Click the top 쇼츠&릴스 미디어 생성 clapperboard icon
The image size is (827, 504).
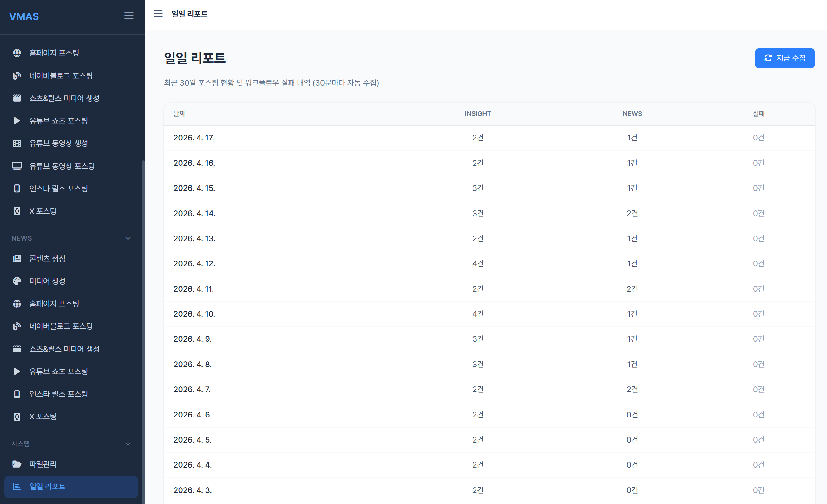(17, 98)
